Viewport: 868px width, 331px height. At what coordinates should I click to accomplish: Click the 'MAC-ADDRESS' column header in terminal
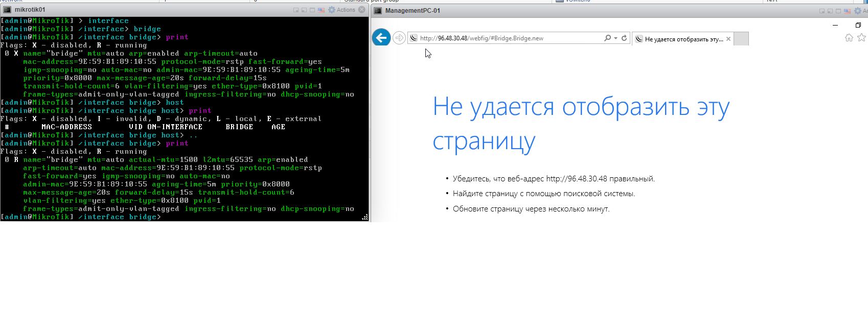pyautogui.click(x=67, y=127)
